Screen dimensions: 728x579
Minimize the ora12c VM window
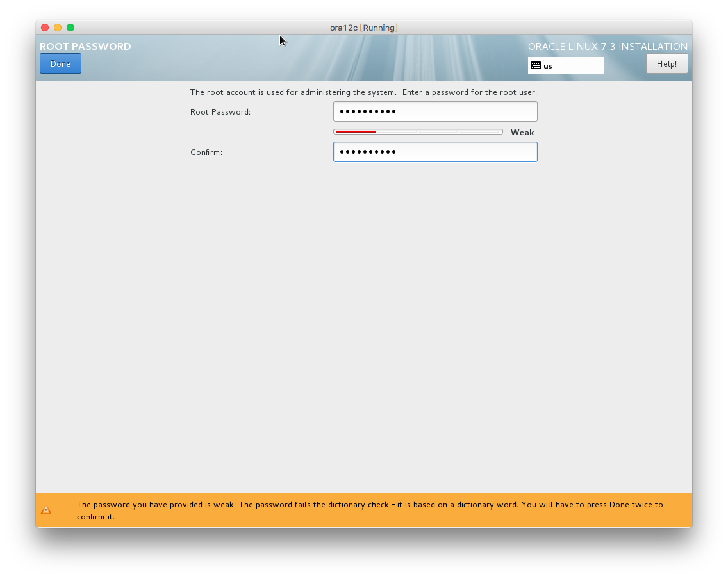(58, 28)
